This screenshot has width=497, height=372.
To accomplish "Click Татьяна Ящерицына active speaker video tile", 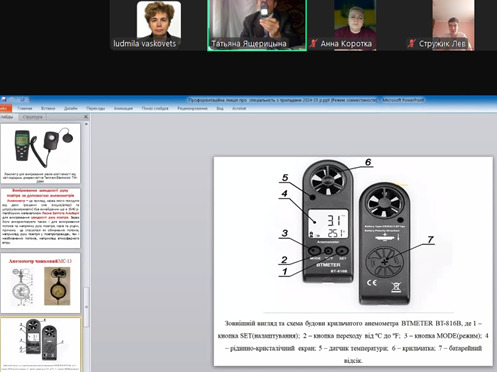I will pyautogui.click(x=257, y=25).
